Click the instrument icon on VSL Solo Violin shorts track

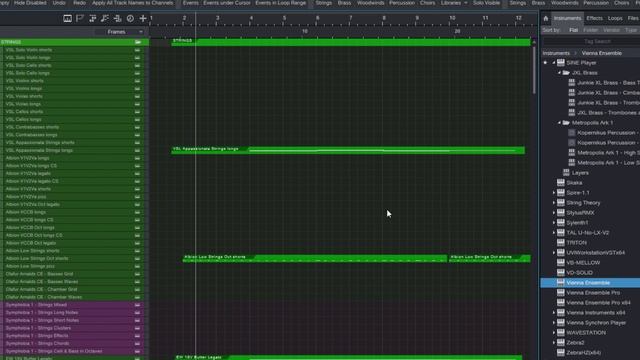point(137,50)
